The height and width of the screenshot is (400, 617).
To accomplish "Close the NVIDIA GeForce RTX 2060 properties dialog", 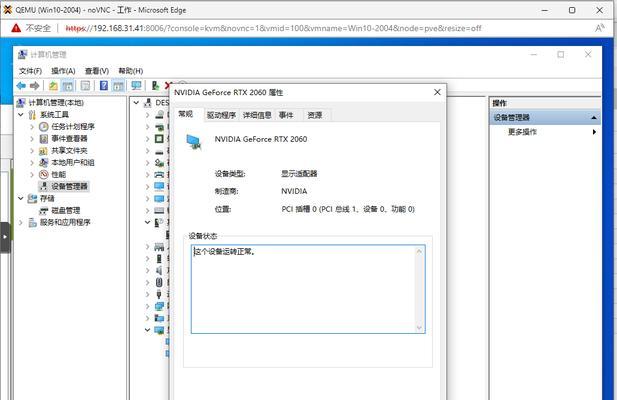I will click(x=437, y=92).
